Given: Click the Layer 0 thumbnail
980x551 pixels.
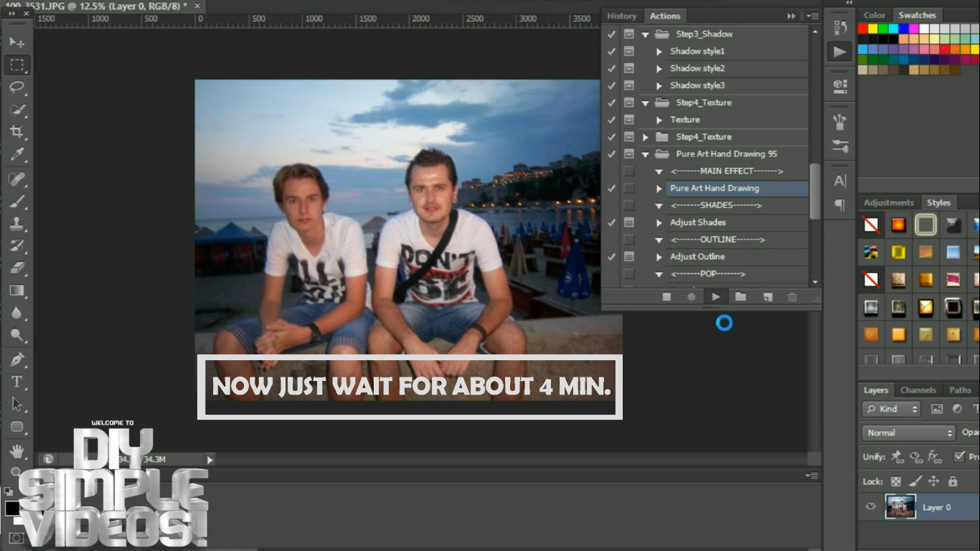Looking at the screenshot, I should (900, 507).
